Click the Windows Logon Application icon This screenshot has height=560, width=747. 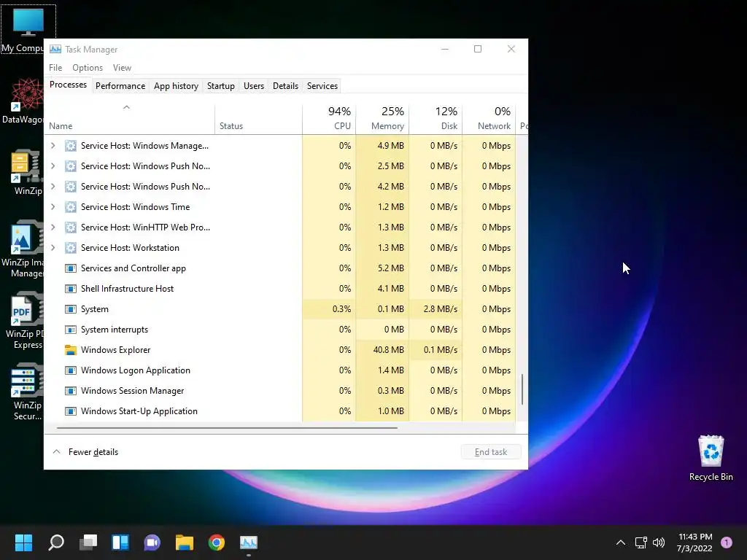click(71, 370)
